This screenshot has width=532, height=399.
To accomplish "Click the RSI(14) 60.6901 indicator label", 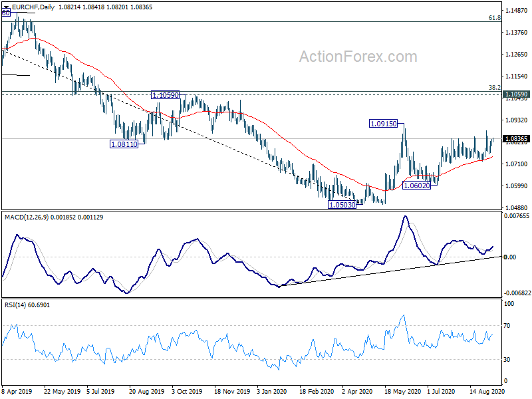I will click(x=27, y=305).
